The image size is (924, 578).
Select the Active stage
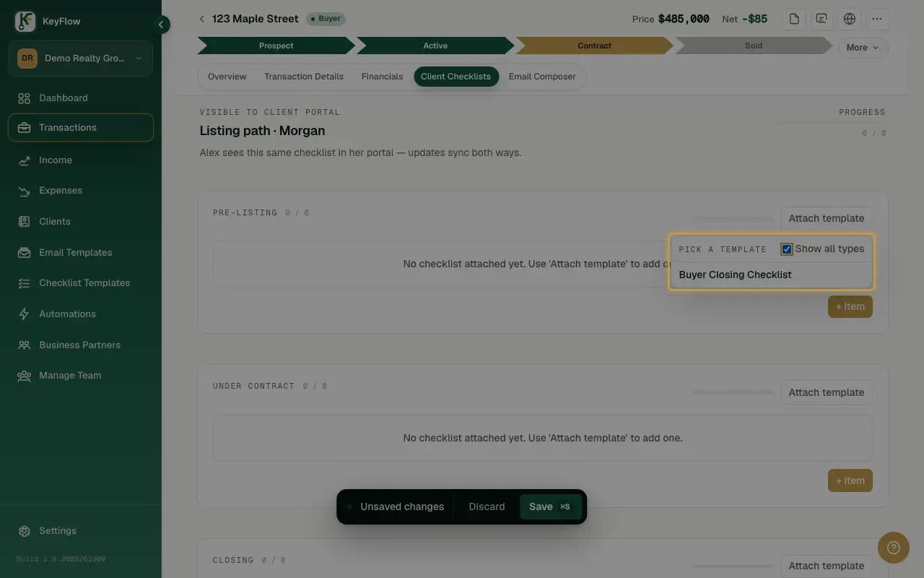coord(435,46)
